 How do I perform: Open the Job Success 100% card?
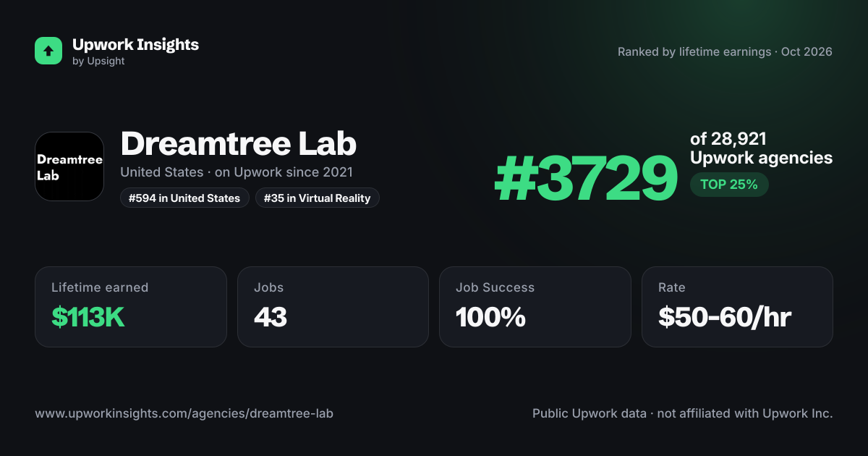point(535,307)
